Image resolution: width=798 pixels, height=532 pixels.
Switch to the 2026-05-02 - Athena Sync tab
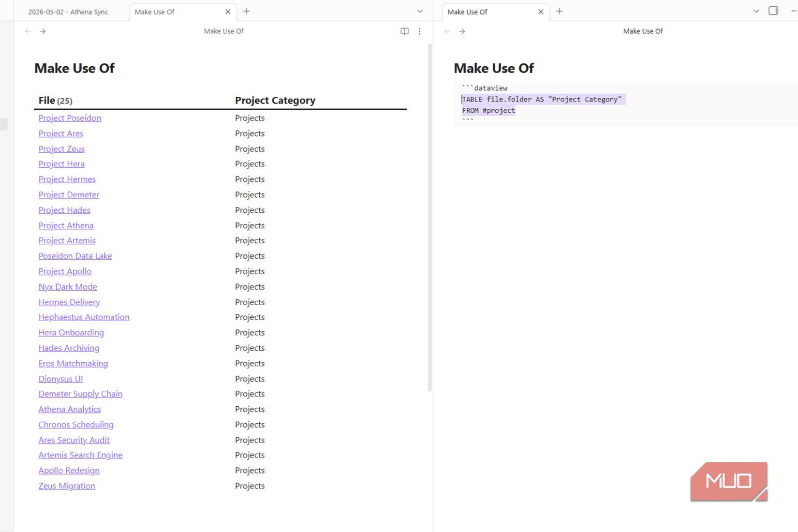point(68,12)
